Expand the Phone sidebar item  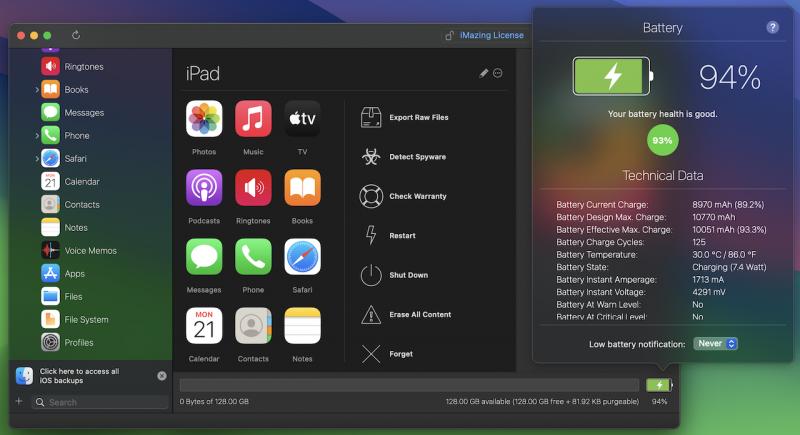click(x=36, y=136)
